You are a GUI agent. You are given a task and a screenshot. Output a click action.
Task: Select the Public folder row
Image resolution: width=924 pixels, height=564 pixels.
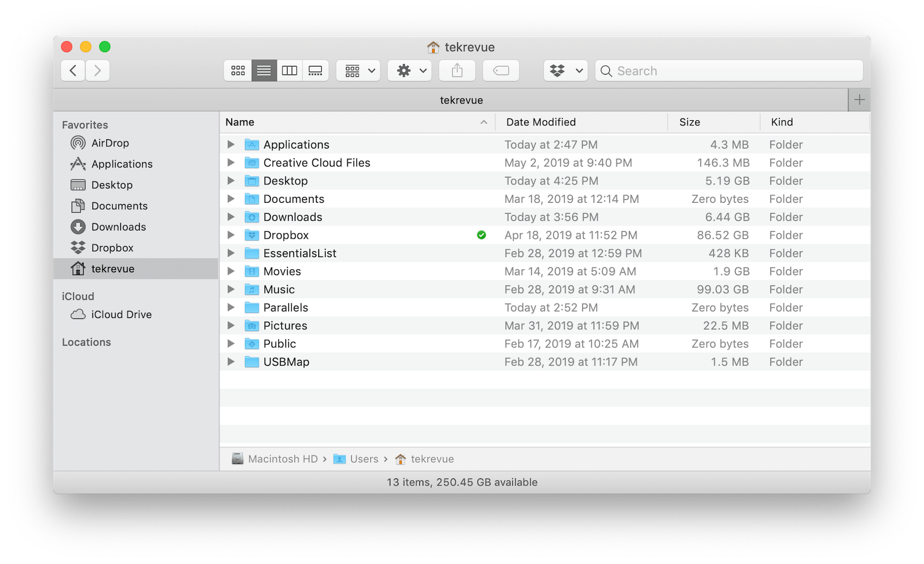(x=545, y=344)
